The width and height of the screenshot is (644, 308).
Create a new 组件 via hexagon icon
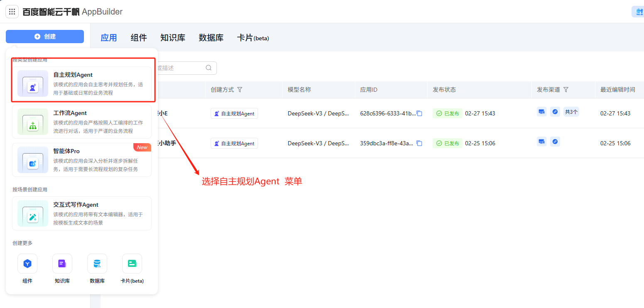27,264
